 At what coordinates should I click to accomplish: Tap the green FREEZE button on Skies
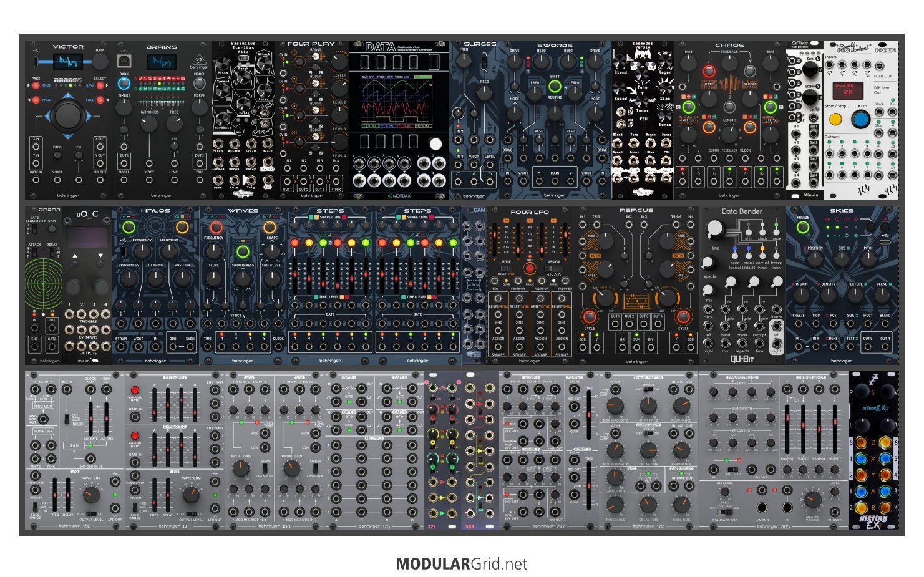[x=803, y=228]
